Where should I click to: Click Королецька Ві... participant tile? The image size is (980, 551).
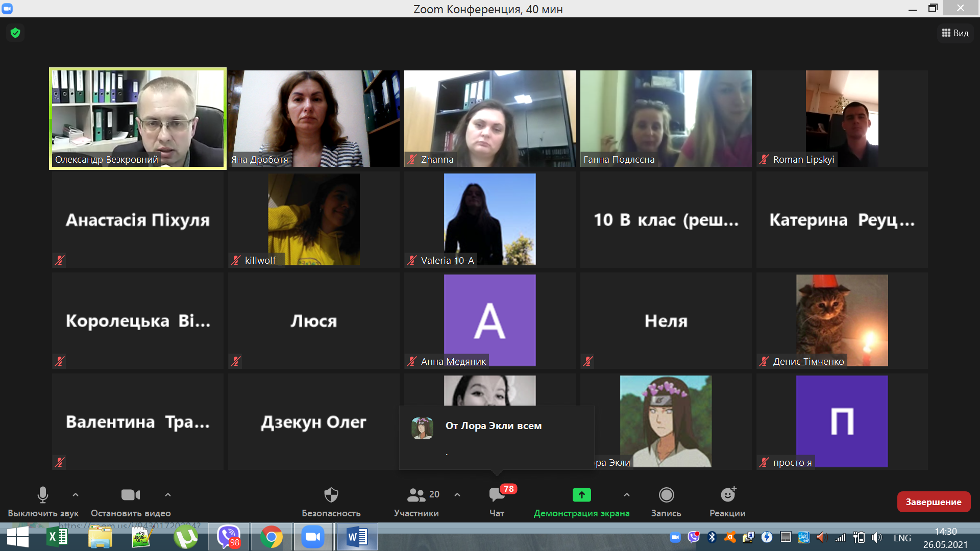click(x=138, y=320)
